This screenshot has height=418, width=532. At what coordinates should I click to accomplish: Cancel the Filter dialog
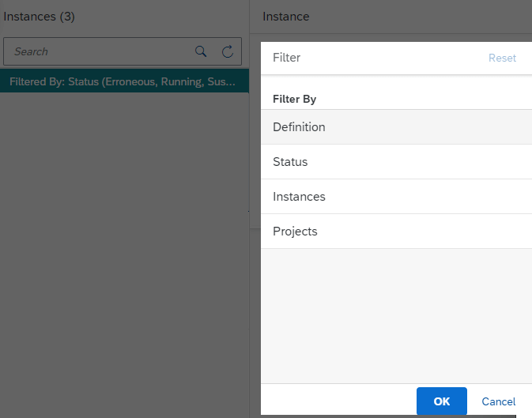click(499, 401)
